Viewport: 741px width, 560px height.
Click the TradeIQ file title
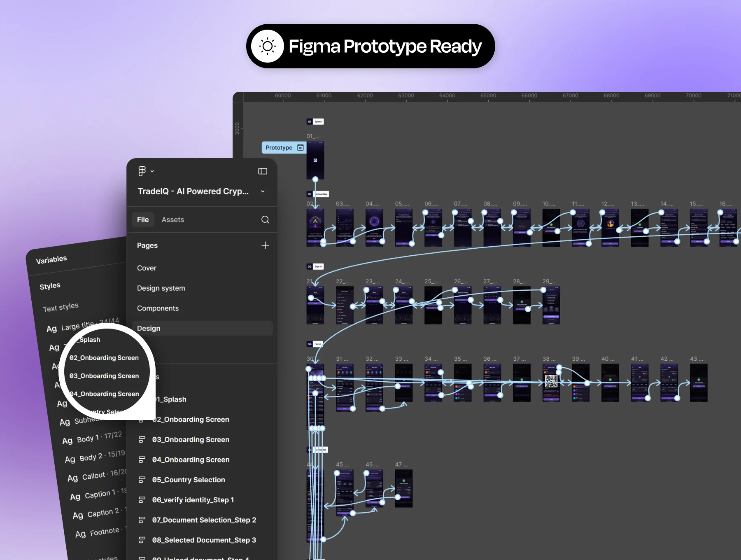tap(193, 191)
